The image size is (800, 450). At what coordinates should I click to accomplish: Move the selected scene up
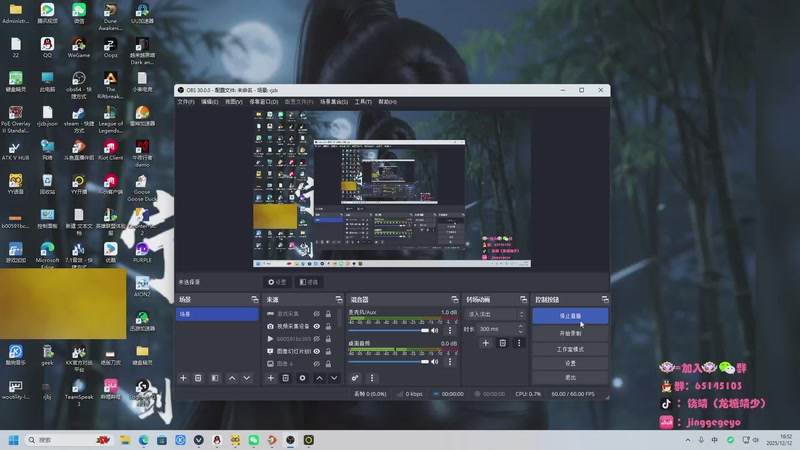tap(232, 378)
